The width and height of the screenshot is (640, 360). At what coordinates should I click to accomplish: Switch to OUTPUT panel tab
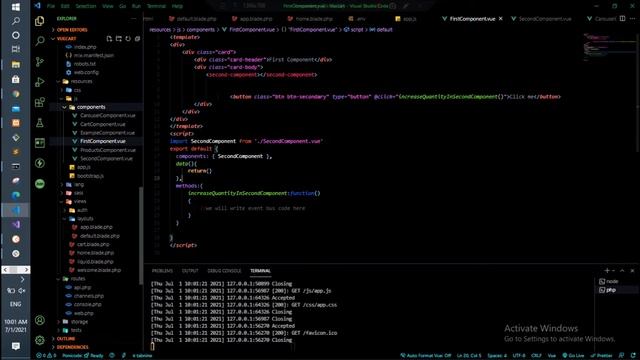pos(190,271)
